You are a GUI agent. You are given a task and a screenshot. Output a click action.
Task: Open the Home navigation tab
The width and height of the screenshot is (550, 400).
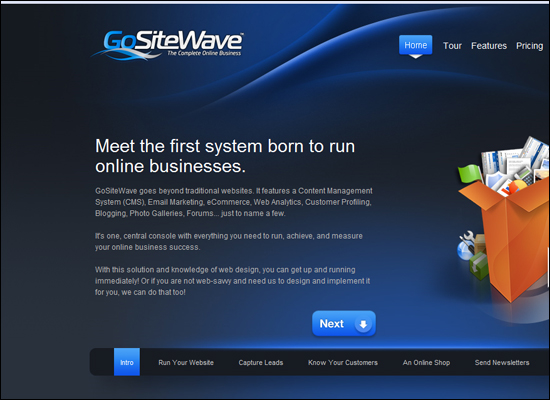[416, 45]
